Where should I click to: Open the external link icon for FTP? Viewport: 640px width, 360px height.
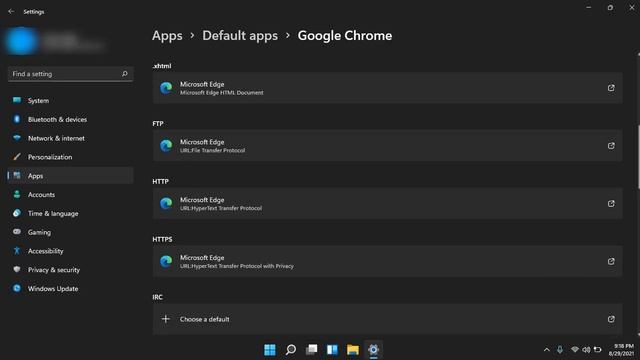click(611, 146)
